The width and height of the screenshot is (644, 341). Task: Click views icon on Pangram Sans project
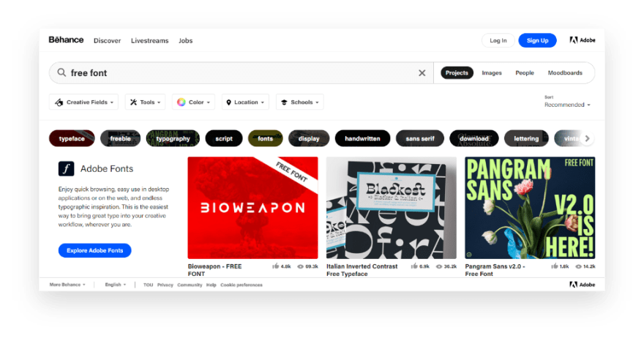click(x=578, y=266)
